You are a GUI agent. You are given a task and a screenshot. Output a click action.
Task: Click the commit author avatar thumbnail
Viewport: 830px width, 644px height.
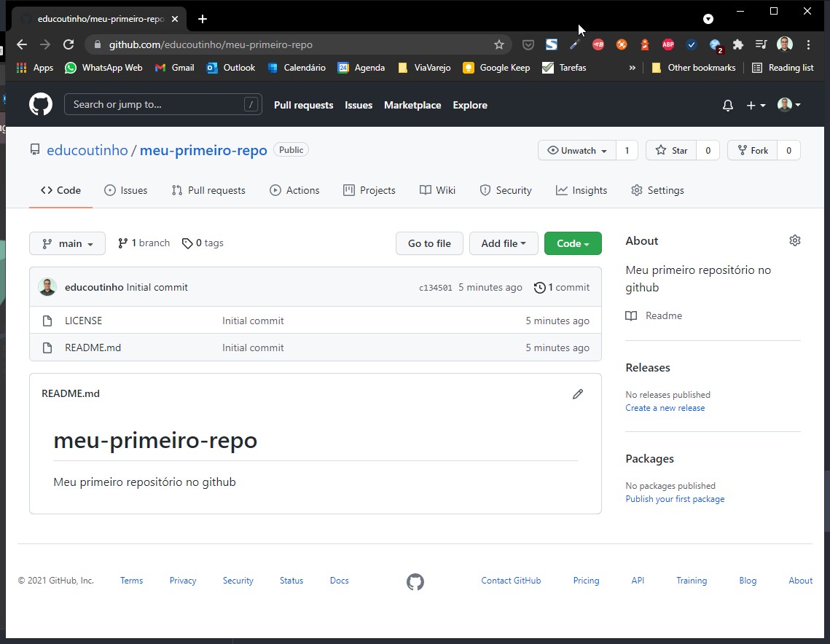pyautogui.click(x=47, y=287)
